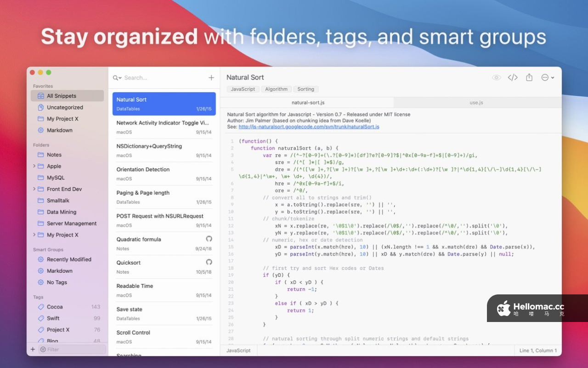Image resolution: width=588 pixels, height=368 pixels.
Task: Click GitHub icon on Quicksort row
Action: tap(209, 262)
